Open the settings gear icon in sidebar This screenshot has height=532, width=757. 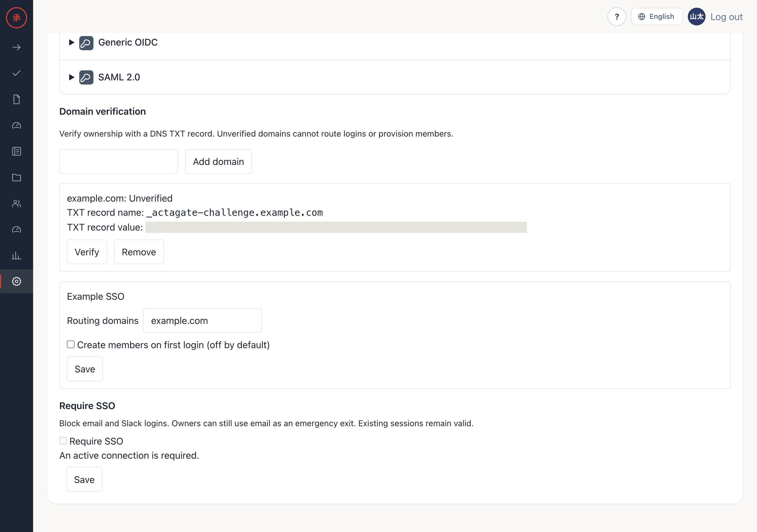pos(17,281)
